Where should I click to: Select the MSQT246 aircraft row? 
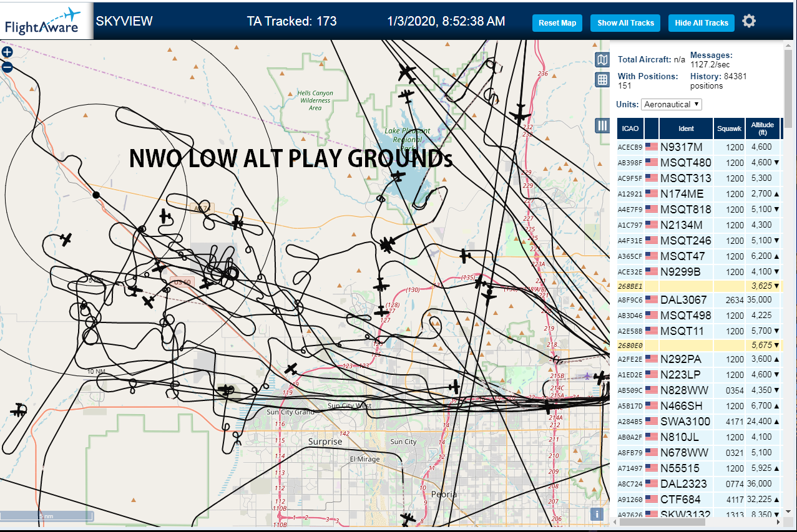699,241
